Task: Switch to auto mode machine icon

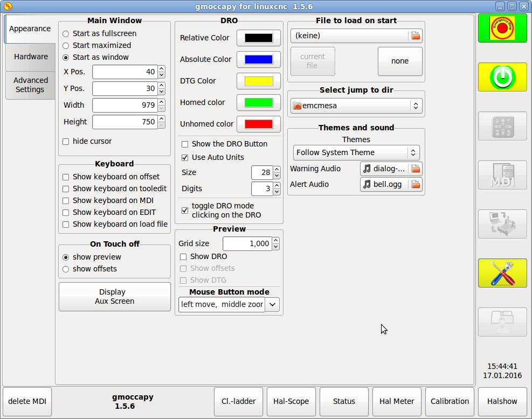Action: 502,224
